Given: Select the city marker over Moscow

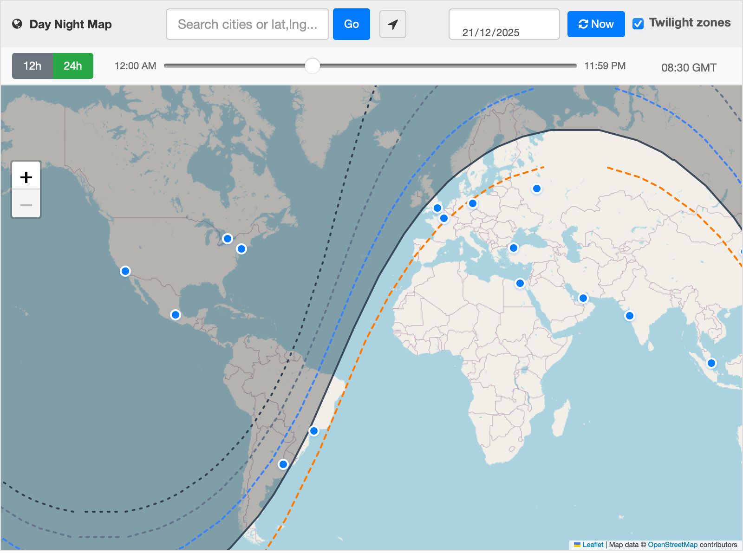Looking at the screenshot, I should 537,189.
